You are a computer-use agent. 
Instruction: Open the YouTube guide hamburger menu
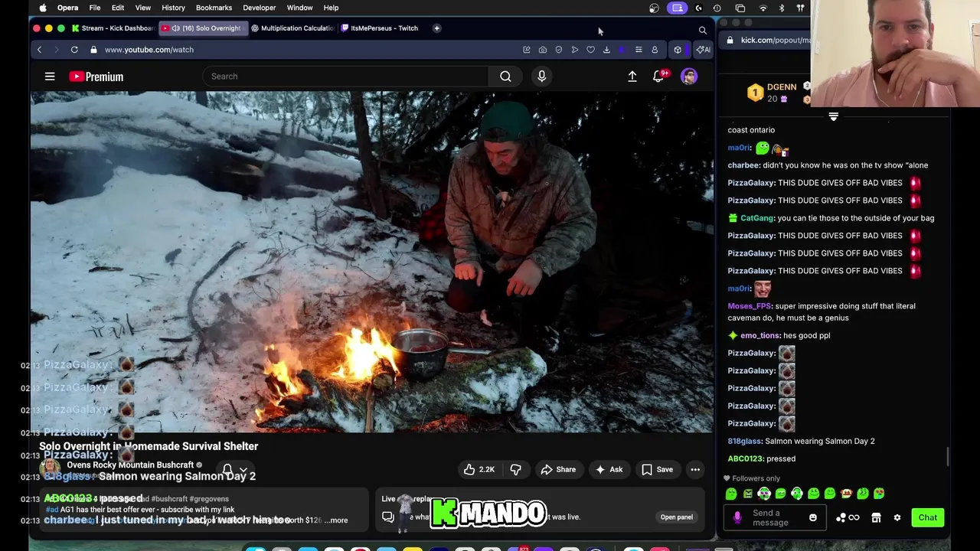coord(50,77)
